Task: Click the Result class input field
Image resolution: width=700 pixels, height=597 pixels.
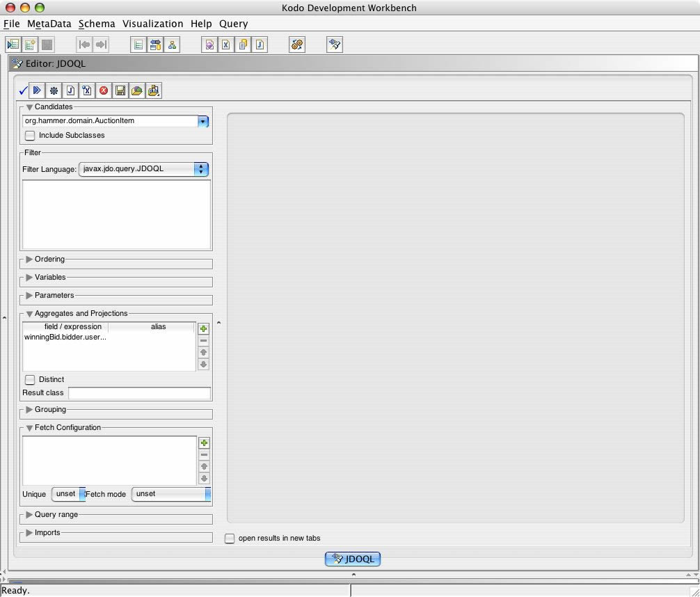Action: (139, 393)
